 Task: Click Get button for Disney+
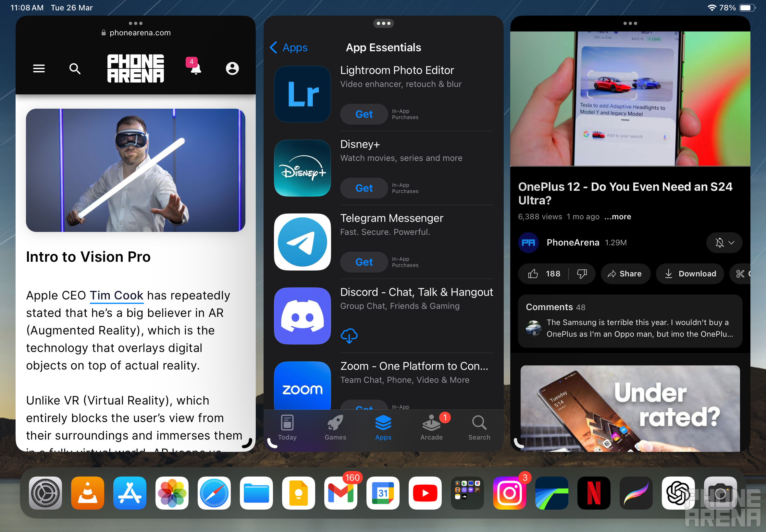(364, 188)
